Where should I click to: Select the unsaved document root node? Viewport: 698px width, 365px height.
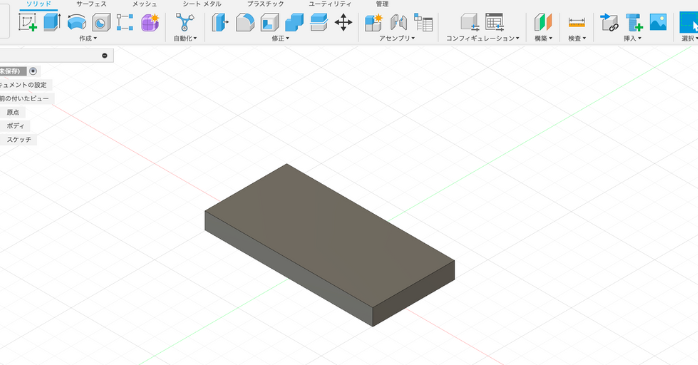point(11,71)
